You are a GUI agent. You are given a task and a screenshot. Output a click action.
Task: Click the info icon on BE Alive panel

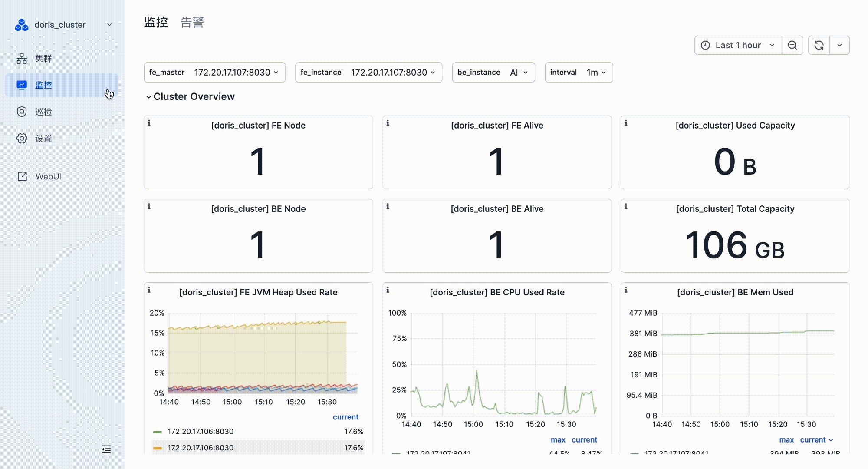[388, 206]
